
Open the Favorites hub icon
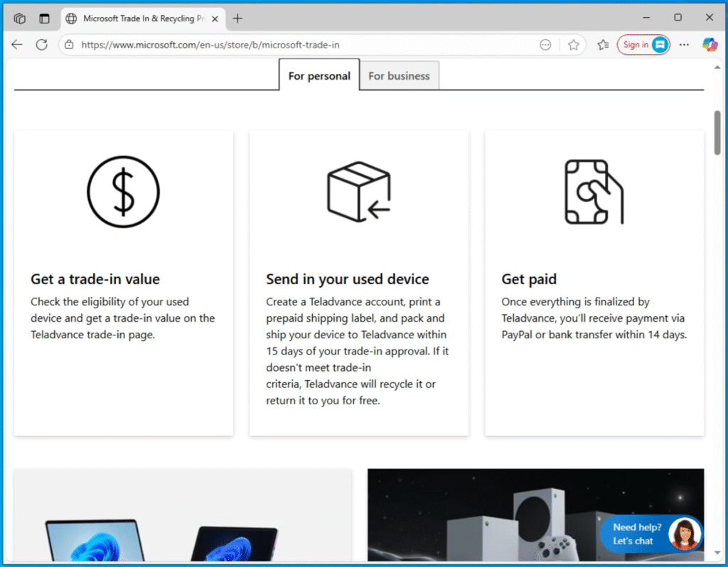click(x=602, y=44)
